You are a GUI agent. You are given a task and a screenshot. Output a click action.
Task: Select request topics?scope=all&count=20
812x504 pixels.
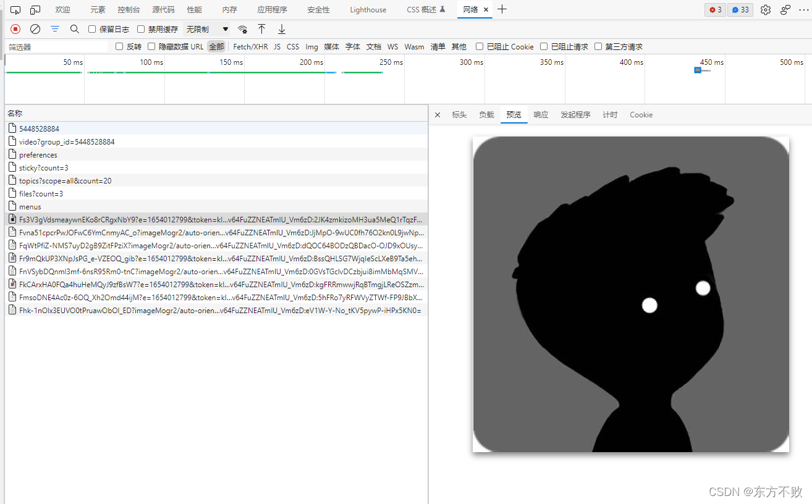216,180
